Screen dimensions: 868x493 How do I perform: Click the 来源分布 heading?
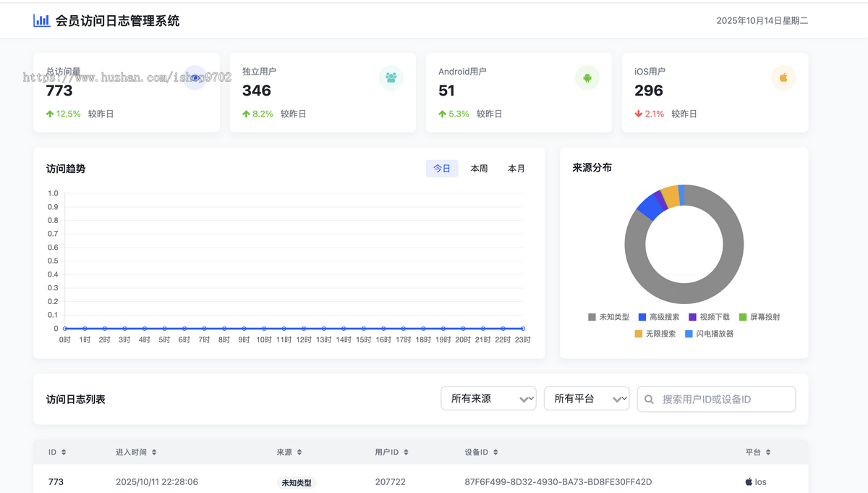[592, 167]
